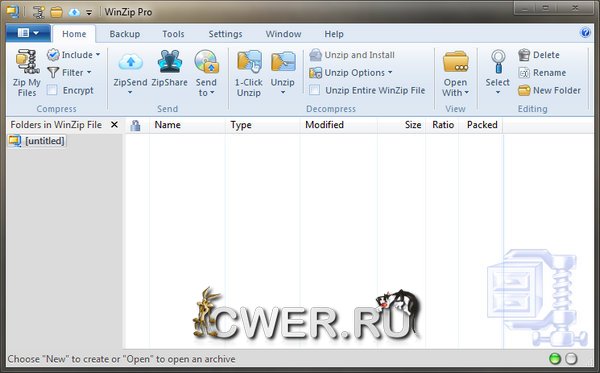Close the Folders in WinZip File pane
This screenshot has height=373, width=600.
tap(114, 125)
